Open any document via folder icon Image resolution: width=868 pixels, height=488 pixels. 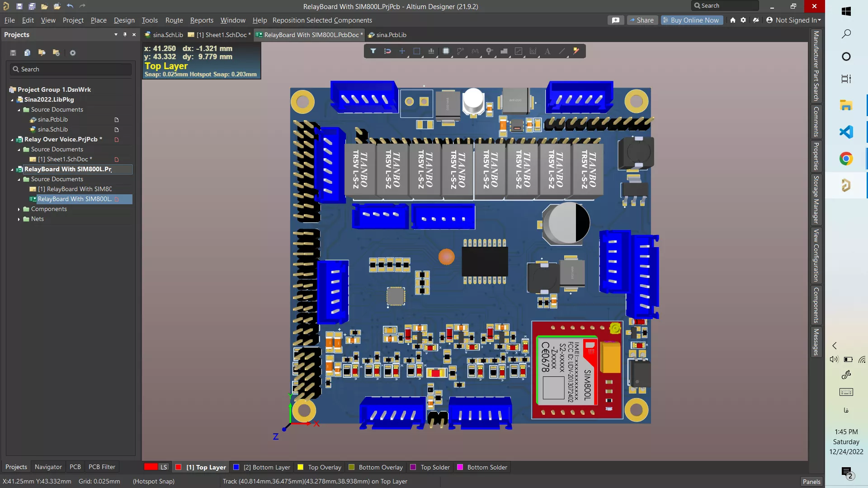click(44, 6)
